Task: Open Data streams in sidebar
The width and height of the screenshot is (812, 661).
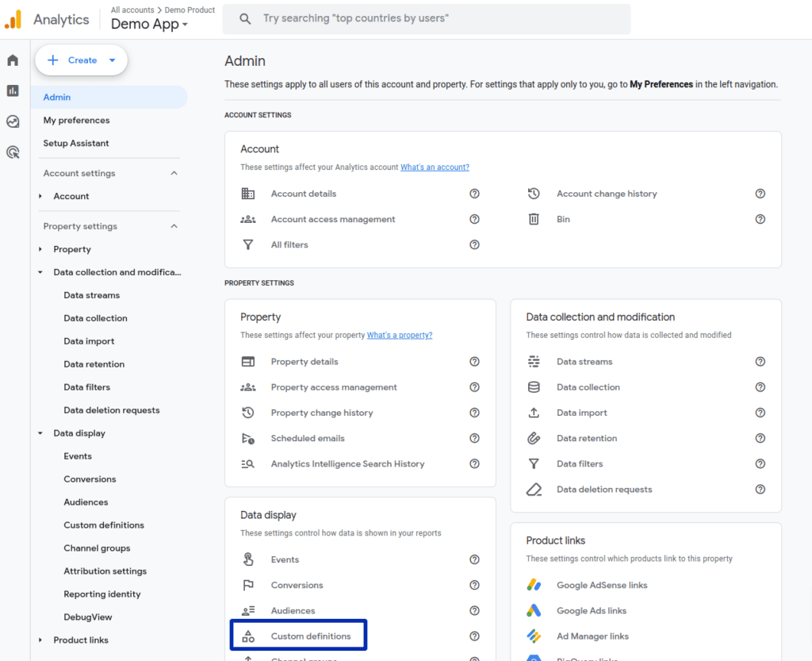Action: 92,295
